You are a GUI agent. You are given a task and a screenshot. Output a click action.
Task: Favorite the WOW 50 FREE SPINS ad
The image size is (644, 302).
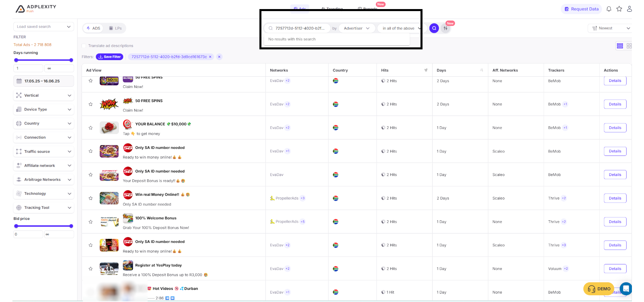(x=91, y=104)
